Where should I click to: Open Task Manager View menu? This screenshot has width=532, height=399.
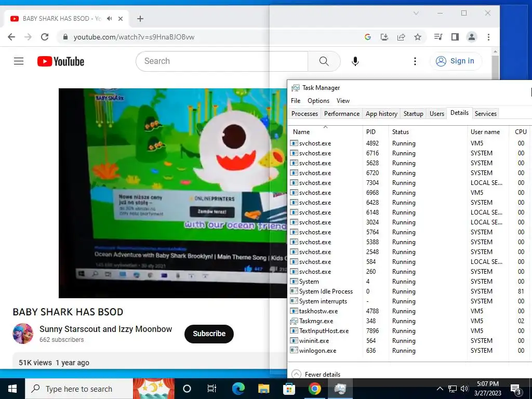[343, 101]
